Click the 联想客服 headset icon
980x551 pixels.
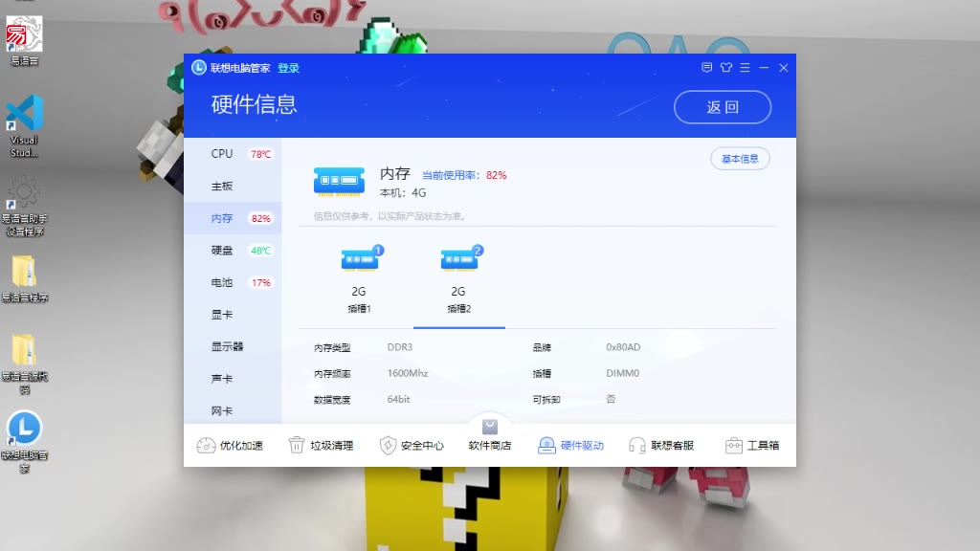(636, 446)
